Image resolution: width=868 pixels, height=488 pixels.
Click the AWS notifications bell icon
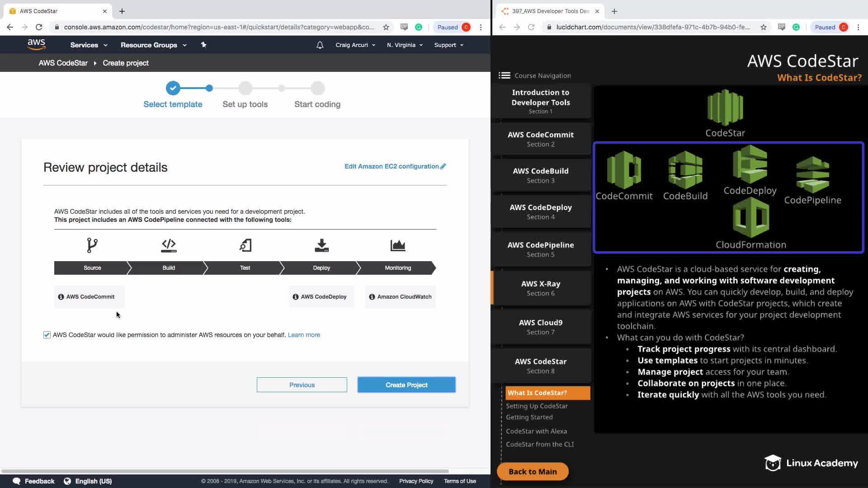[x=320, y=45]
